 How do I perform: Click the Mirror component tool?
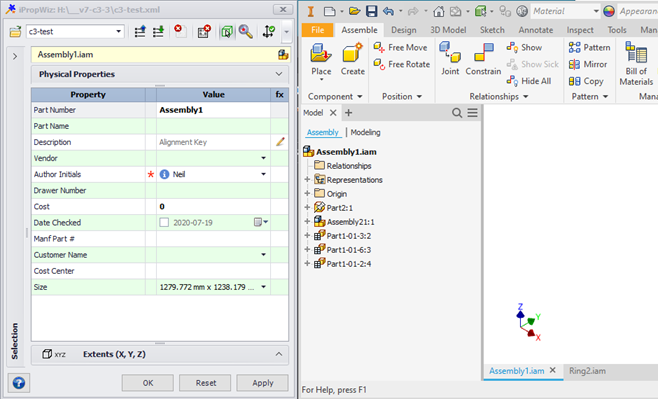[588, 64]
